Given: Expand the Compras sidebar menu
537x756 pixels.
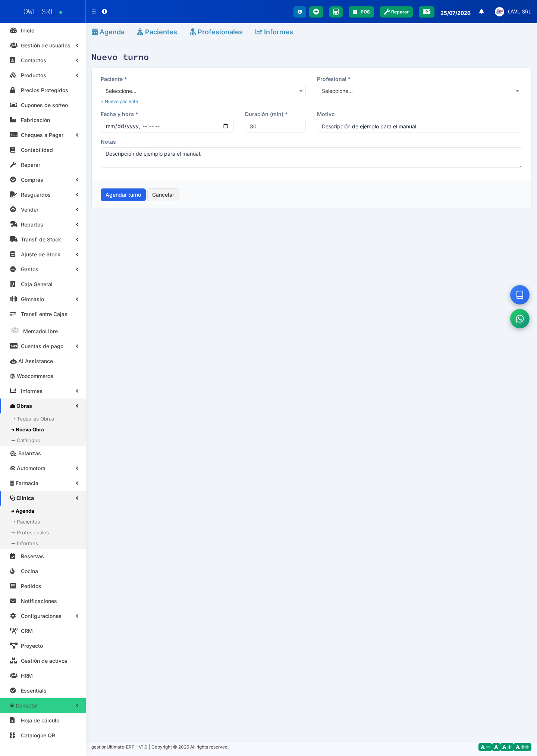Looking at the screenshot, I should tap(43, 180).
